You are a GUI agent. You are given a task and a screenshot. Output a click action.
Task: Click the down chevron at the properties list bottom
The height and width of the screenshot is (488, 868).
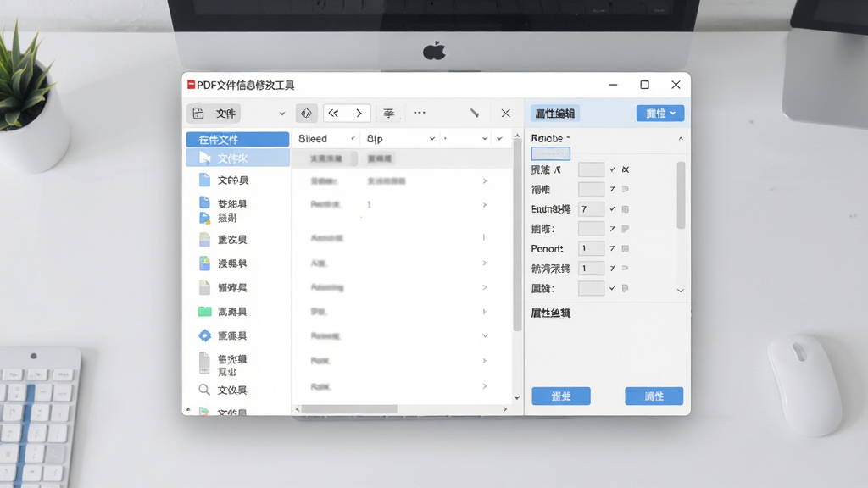click(x=681, y=291)
